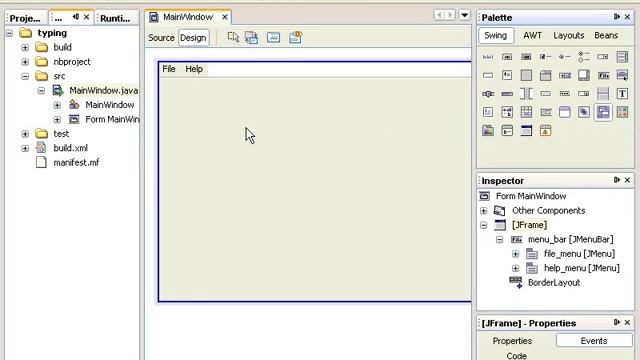Screen dimensions: 640x360
Task: Select the JTextArea palette component
Action: (507, 75)
